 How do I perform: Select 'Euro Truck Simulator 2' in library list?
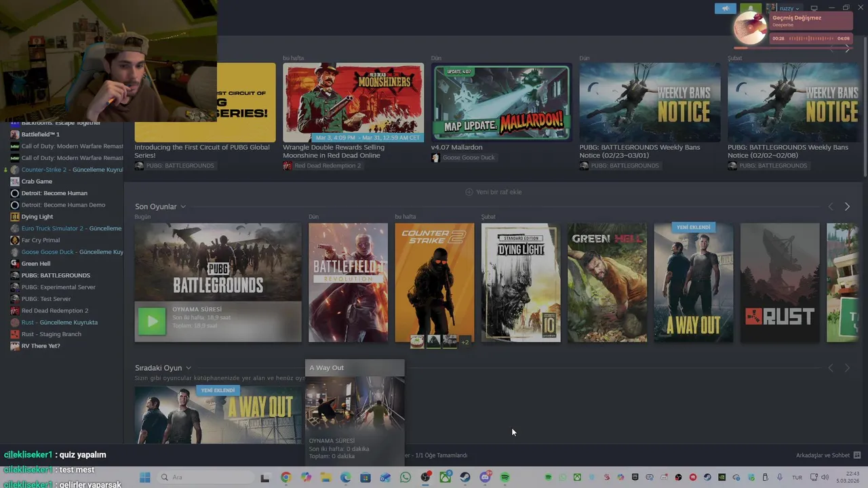click(x=66, y=228)
